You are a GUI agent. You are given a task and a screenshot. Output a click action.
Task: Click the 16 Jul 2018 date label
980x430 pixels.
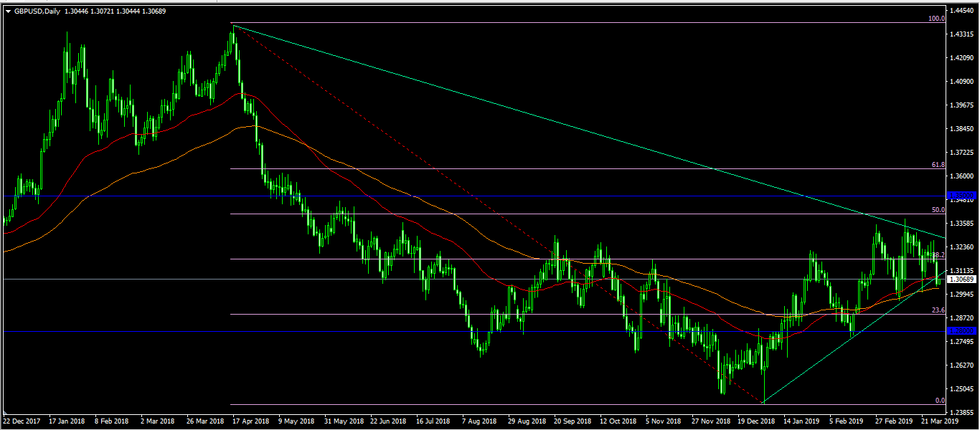point(433,421)
